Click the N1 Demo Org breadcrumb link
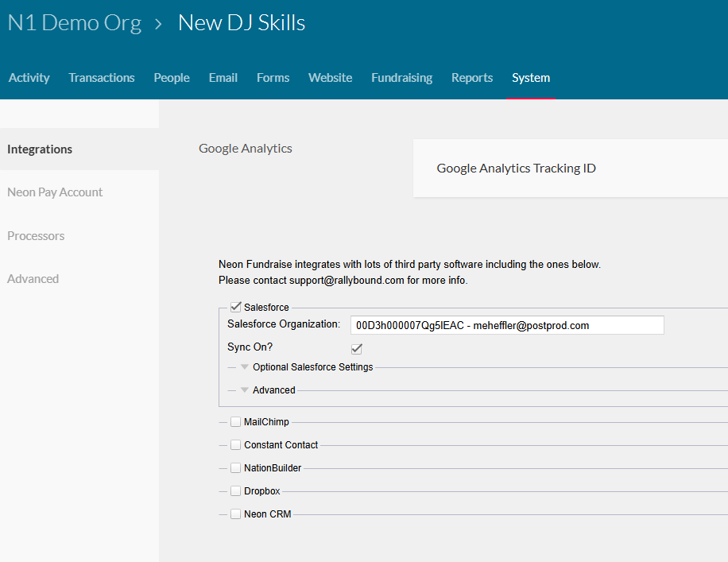This screenshot has width=728, height=562. tap(74, 23)
